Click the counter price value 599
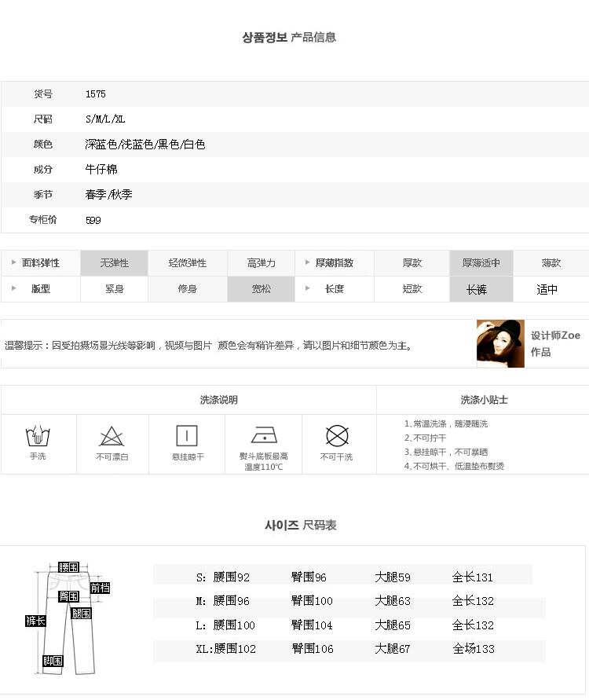589x700 pixels. tap(93, 220)
